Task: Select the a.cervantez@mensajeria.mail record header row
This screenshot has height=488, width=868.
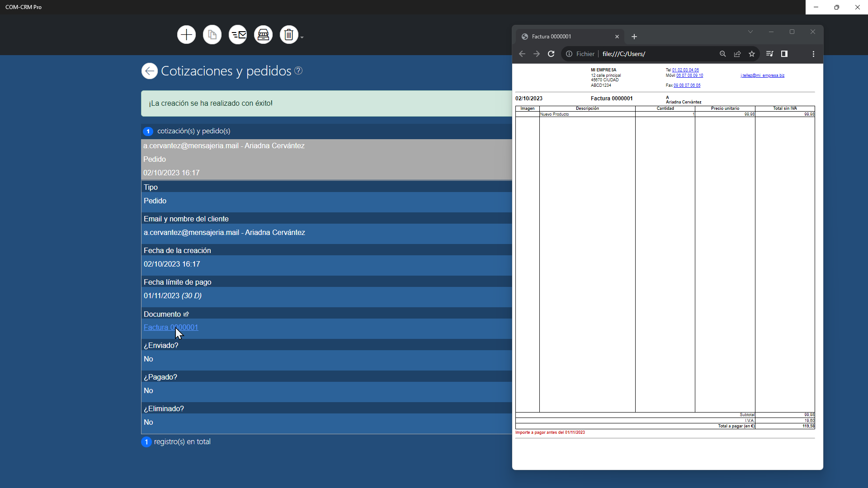Action: (326, 159)
